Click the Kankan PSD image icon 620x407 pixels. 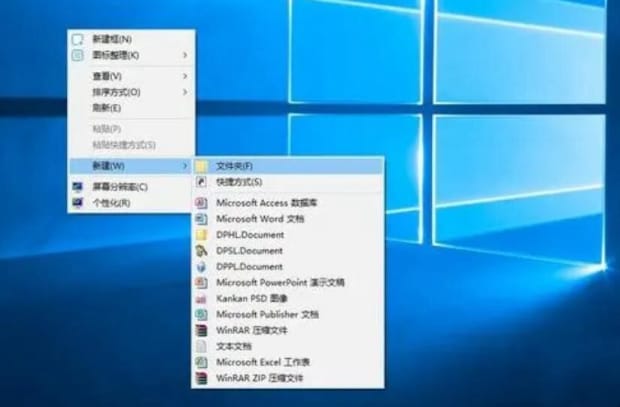[x=201, y=299]
